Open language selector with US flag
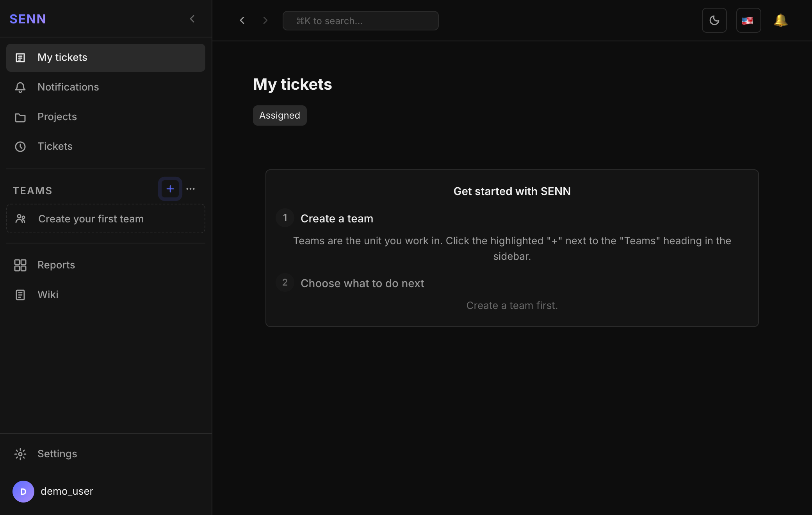The image size is (812, 515). [x=749, y=20]
